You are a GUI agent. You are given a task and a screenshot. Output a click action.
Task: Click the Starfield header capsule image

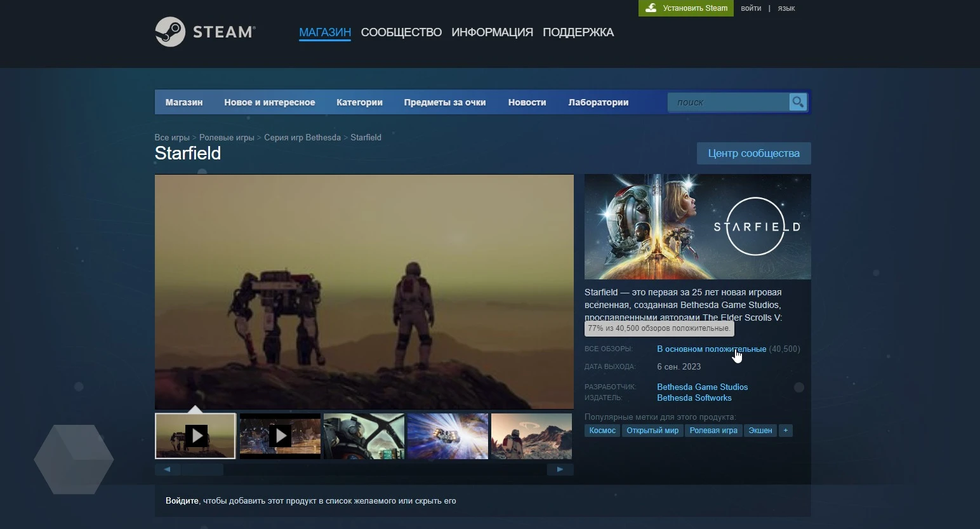pyautogui.click(x=698, y=227)
